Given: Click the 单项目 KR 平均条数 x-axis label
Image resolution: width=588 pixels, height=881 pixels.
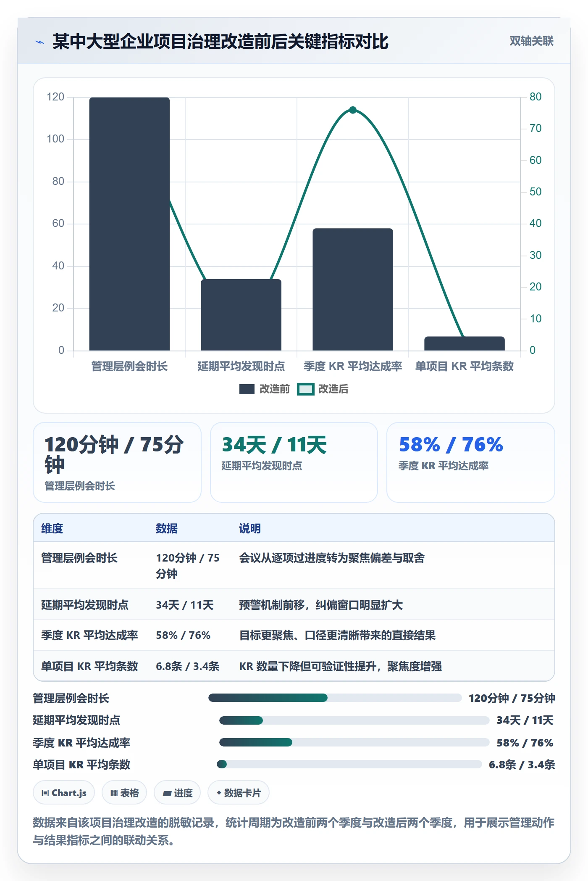Looking at the screenshot, I should (465, 366).
